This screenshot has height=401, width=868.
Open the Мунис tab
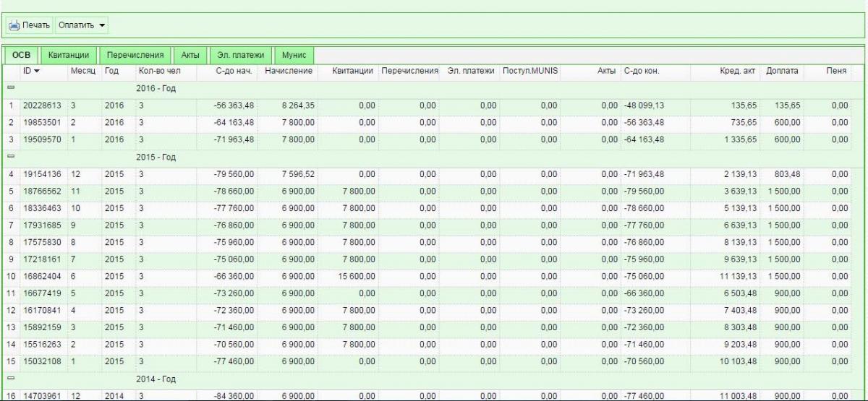click(x=294, y=55)
